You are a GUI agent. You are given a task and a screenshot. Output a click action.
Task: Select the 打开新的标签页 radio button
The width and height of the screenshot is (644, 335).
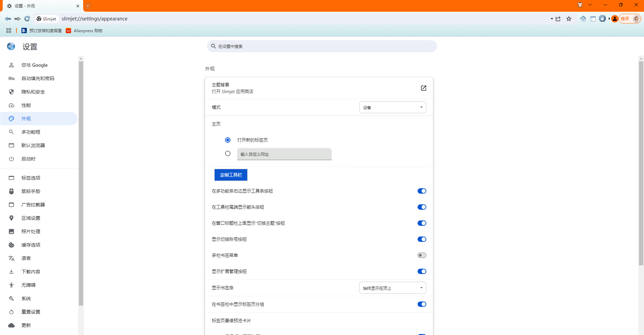[228, 140]
